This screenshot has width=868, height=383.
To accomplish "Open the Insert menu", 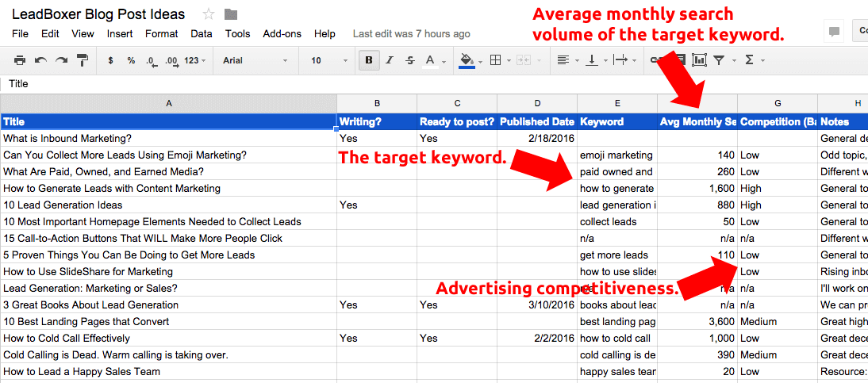I will (120, 34).
